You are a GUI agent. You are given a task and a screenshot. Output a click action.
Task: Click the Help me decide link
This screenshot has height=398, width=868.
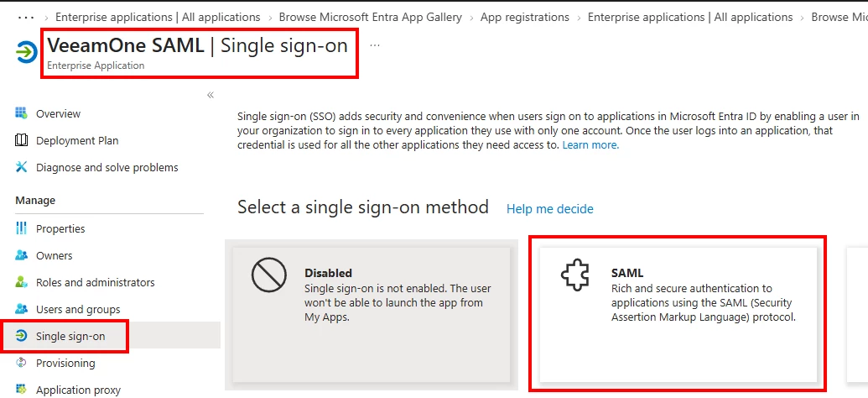point(549,209)
